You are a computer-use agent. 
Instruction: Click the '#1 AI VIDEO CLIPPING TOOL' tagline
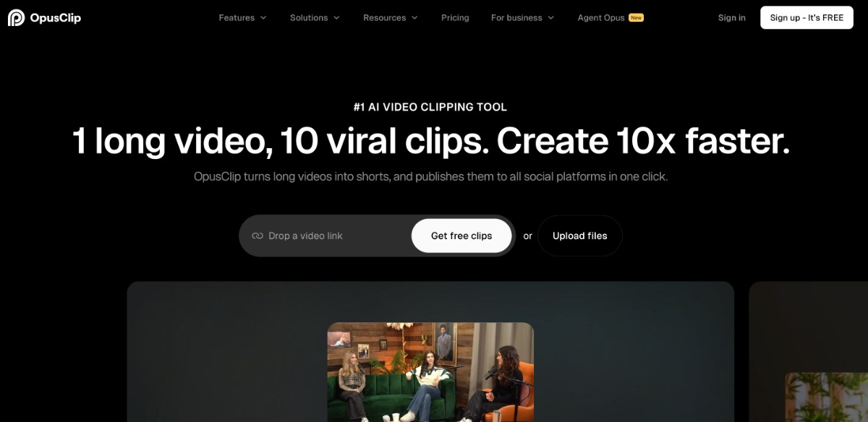pyautogui.click(x=430, y=107)
